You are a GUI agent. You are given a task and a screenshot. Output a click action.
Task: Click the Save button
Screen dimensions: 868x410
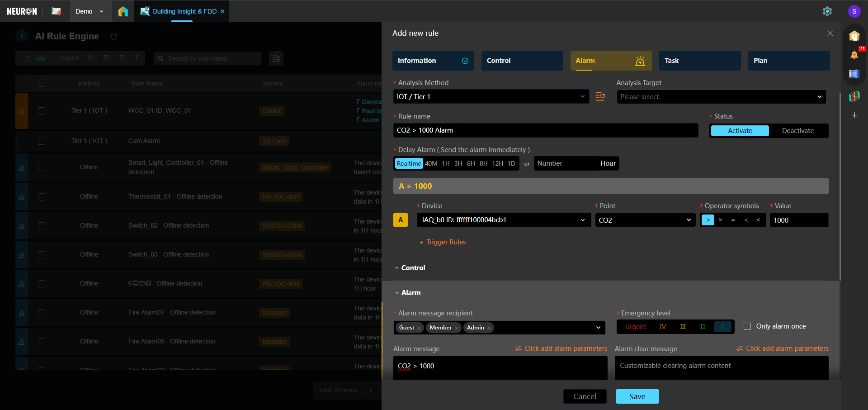pyautogui.click(x=637, y=396)
